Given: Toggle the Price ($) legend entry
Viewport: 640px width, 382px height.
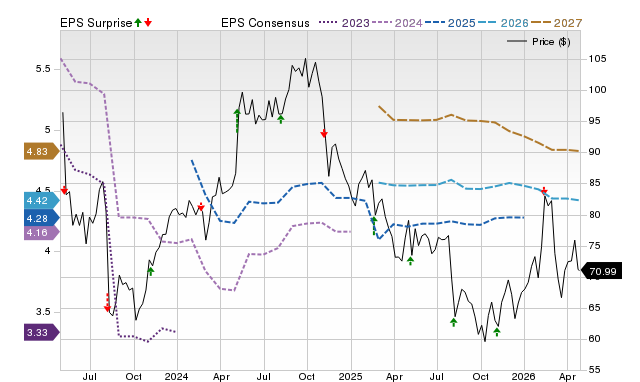Looking at the screenshot, I should tap(539, 42).
